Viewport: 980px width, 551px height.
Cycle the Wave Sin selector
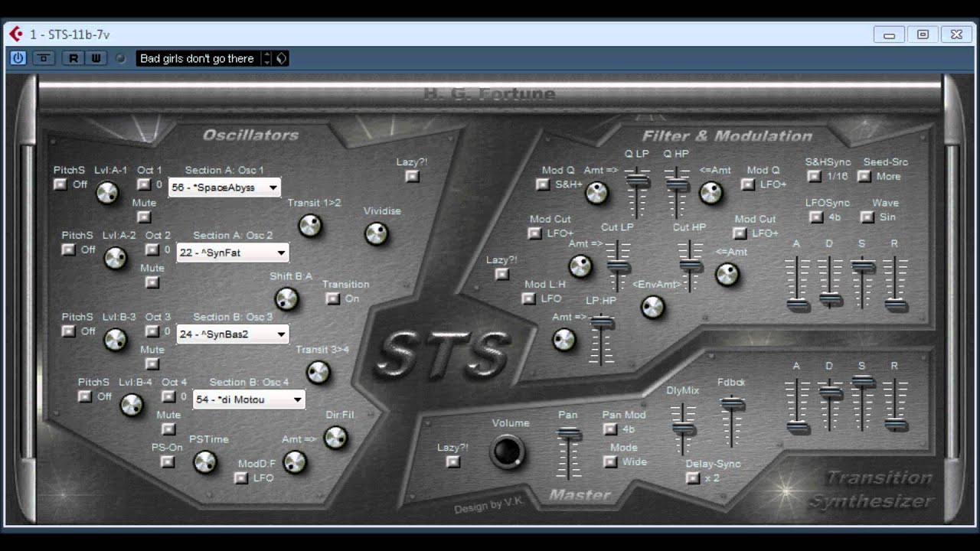pyautogui.click(x=867, y=217)
